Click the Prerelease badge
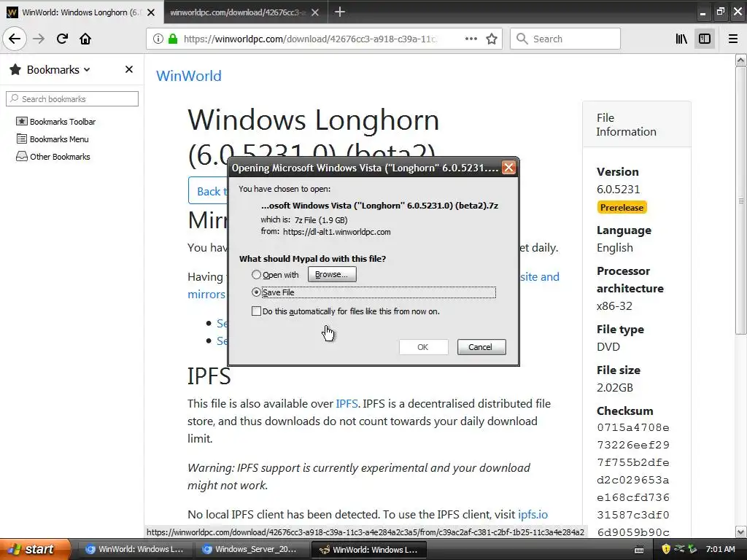This screenshot has width=747, height=560. (x=622, y=208)
